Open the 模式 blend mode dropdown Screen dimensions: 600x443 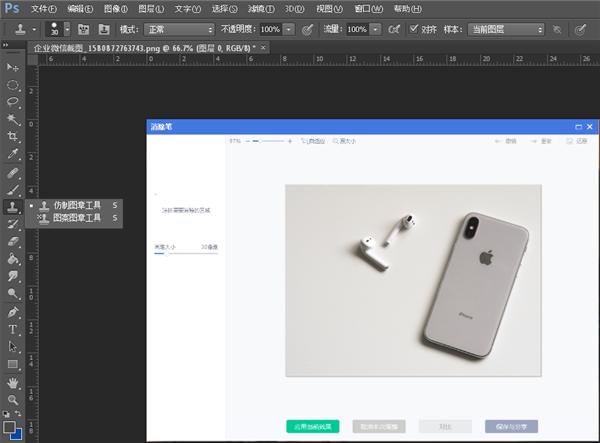tap(179, 30)
